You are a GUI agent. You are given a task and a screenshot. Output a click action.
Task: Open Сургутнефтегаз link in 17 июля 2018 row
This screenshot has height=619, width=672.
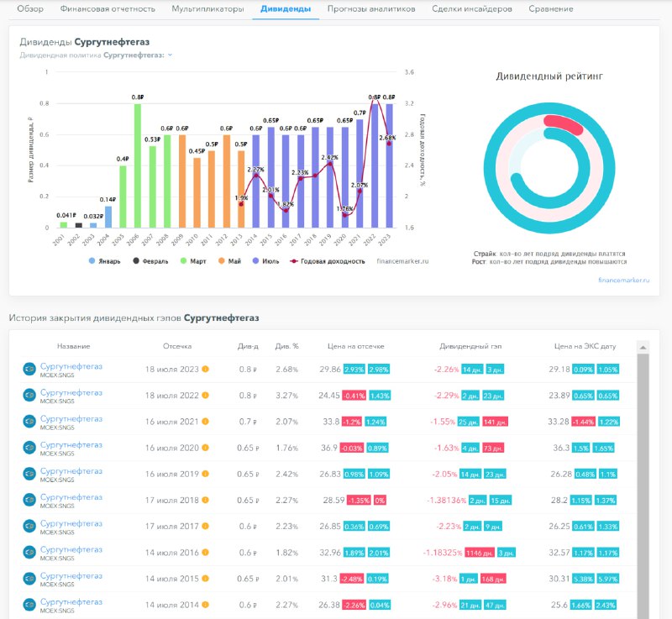point(71,497)
